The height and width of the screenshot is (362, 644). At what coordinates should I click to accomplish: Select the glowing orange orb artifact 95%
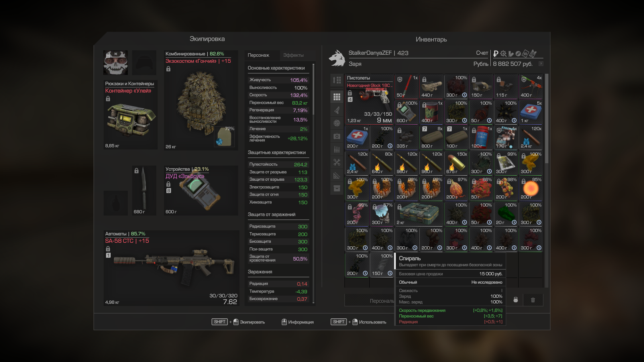pyautogui.click(x=531, y=188)
